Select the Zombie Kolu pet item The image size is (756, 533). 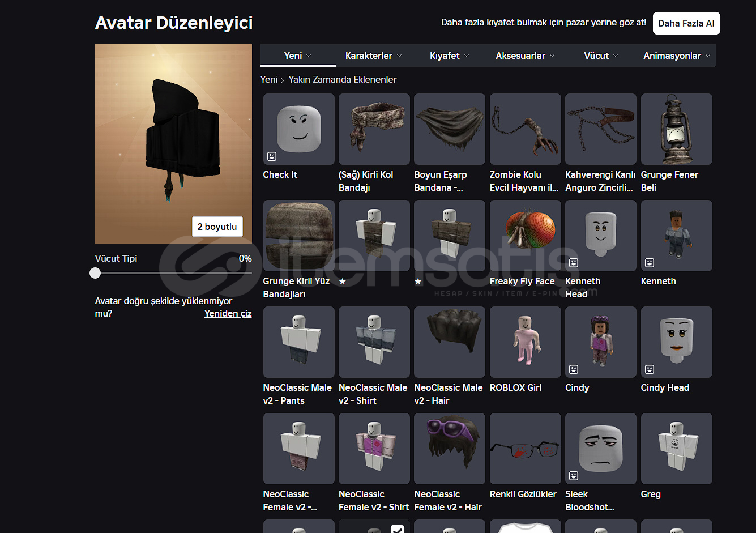point(525,129)
